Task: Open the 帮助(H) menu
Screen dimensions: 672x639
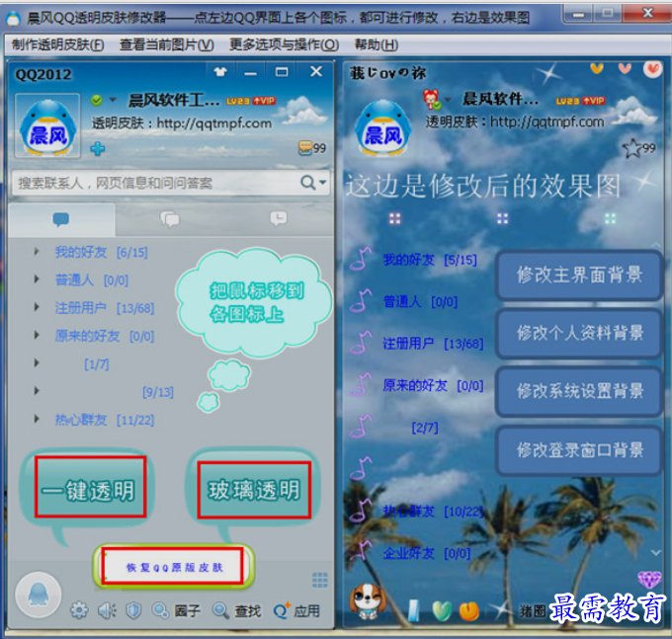Action: 377,44
